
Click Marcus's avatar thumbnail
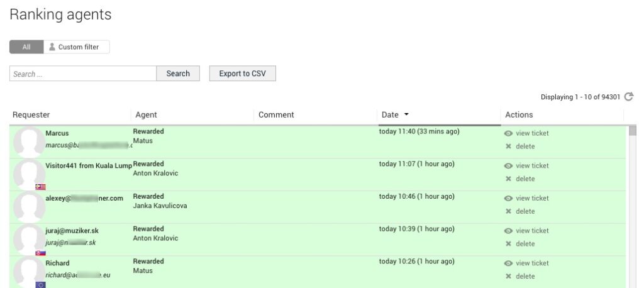(x=28, y=142)
